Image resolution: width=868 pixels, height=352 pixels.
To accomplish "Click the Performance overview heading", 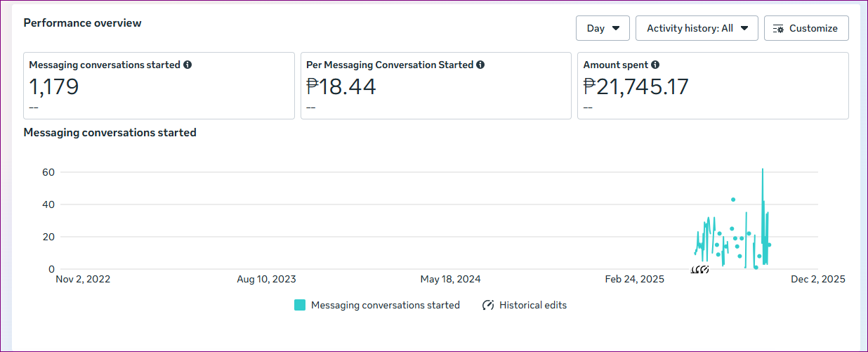I will 82,22.
